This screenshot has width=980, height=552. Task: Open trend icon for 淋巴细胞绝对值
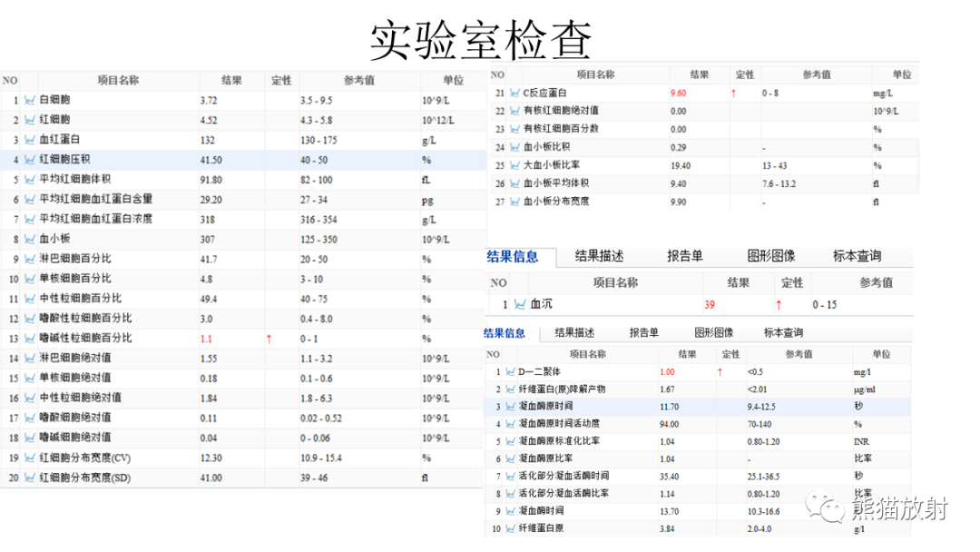pyautogui.click(x=29, y=359)
